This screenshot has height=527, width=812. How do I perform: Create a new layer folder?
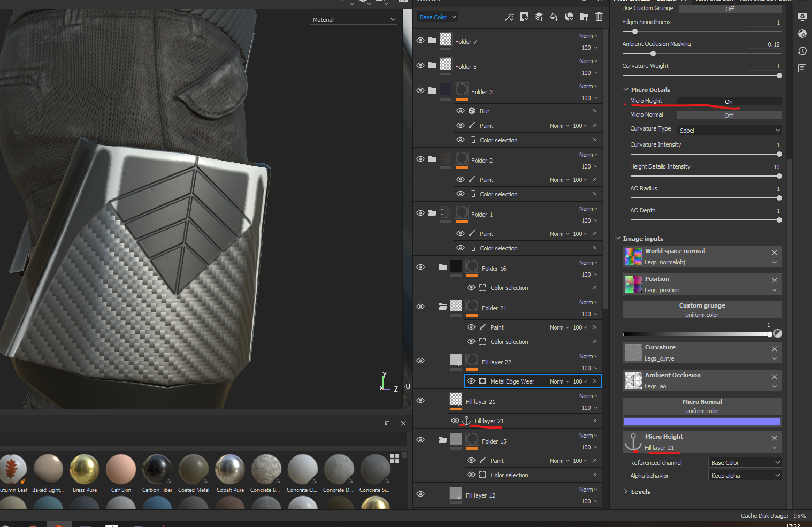584,17
